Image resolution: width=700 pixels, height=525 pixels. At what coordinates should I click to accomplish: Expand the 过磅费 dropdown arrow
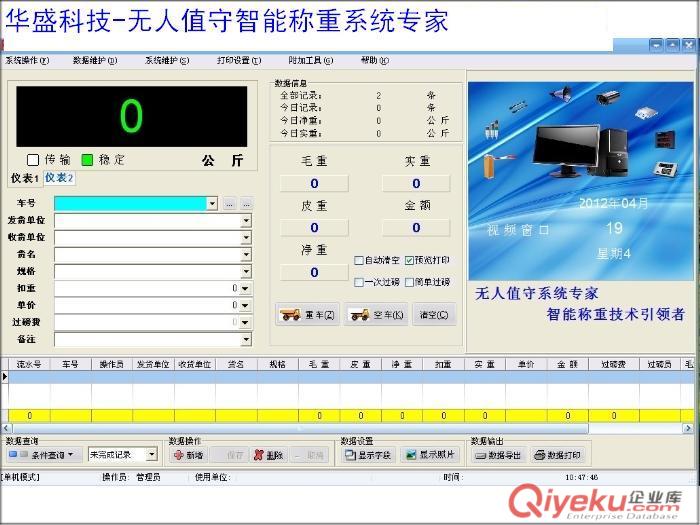[245, 322]
